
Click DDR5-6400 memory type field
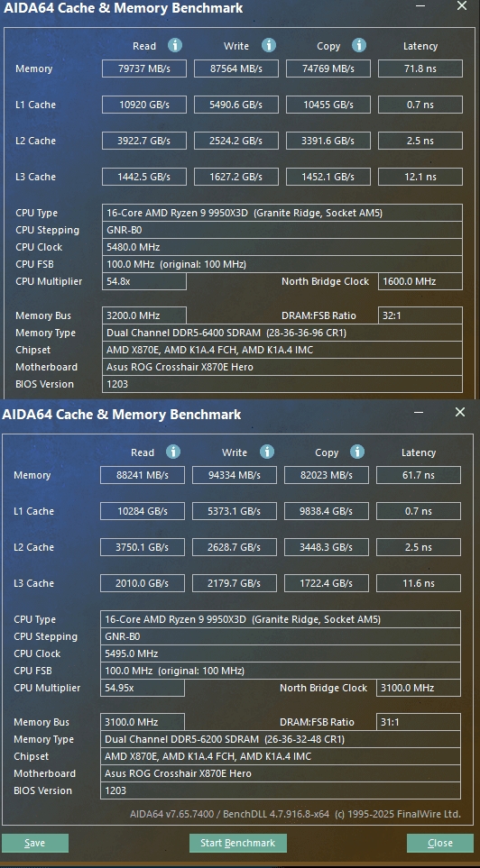click(x=282, y=333)
